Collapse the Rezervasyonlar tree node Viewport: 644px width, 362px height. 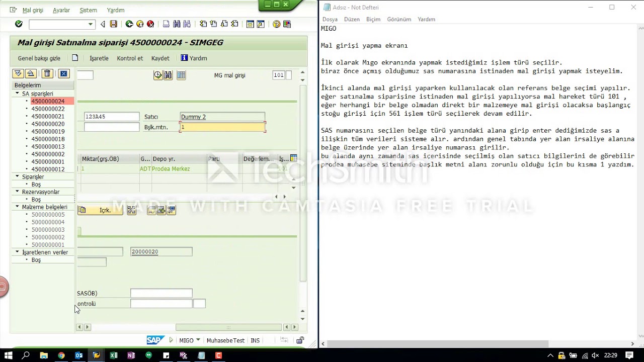pos(17,192)
